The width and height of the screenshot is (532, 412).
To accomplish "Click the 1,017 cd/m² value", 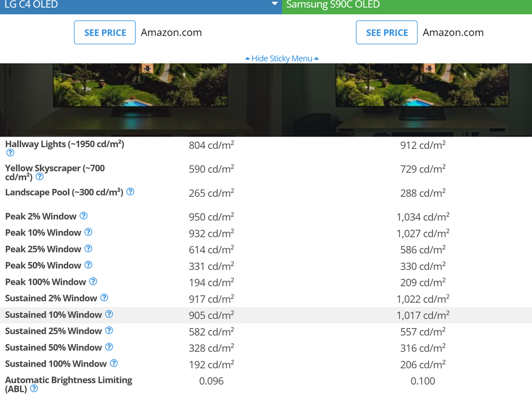I will pyautogui.click(x=423, y=315).
